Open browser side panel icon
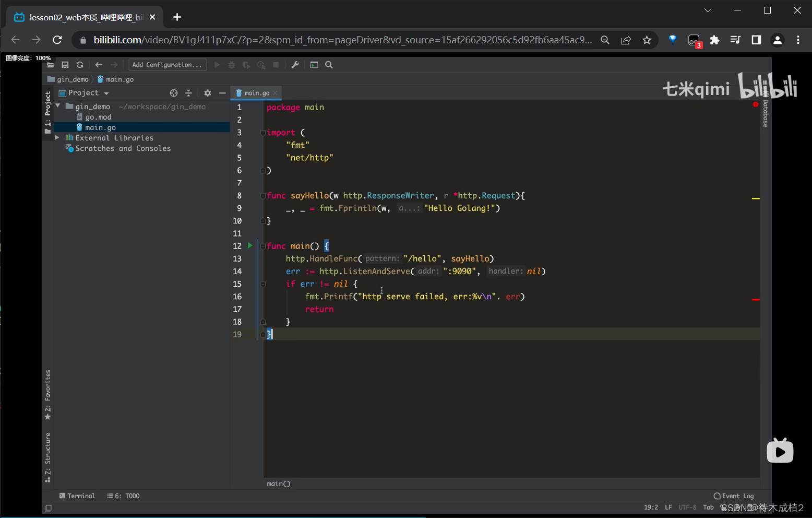812x518 pixels. click(x=756, y=40)
